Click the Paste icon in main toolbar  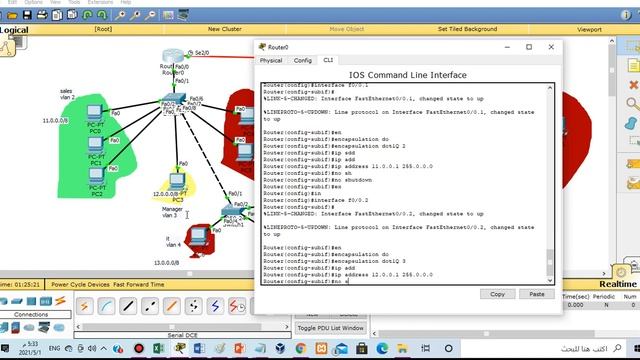click(x=72, y=16)
